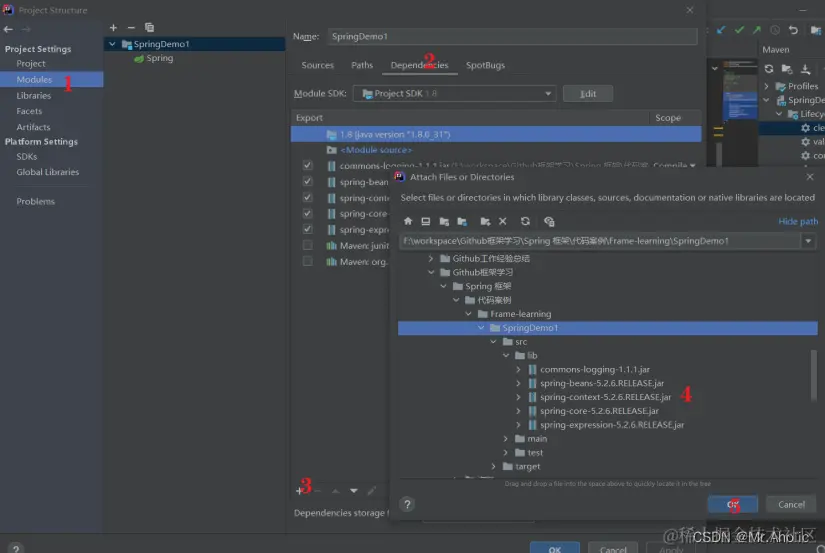Click the delete X icon in file chooser
This screenshot has height=553, width=825.
502,221
